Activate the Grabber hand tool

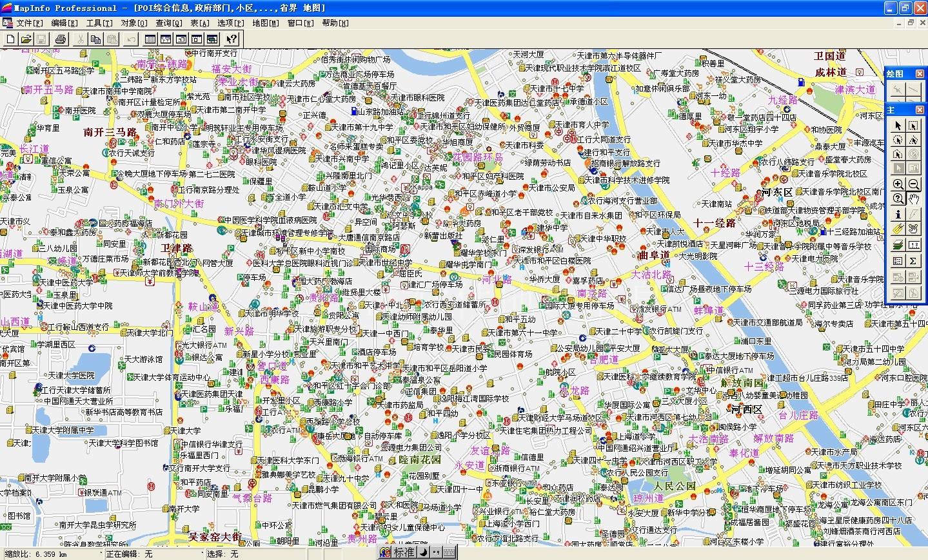[x=913, y=199]
